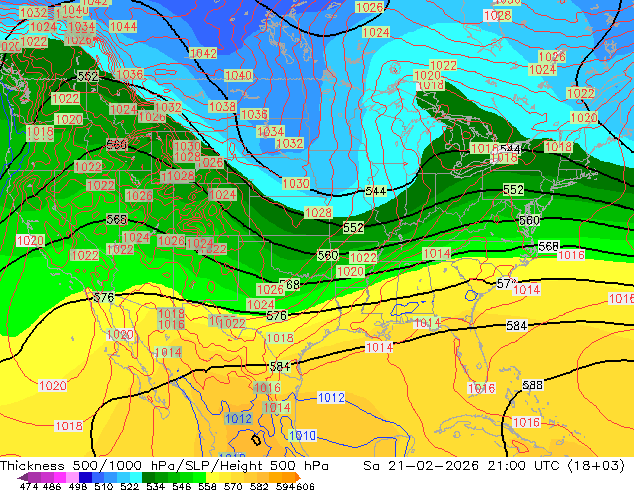This screenshot has width=634, height=490.
Task: Click the dark purple left arrow of legend
Action: tap(23, 477)
